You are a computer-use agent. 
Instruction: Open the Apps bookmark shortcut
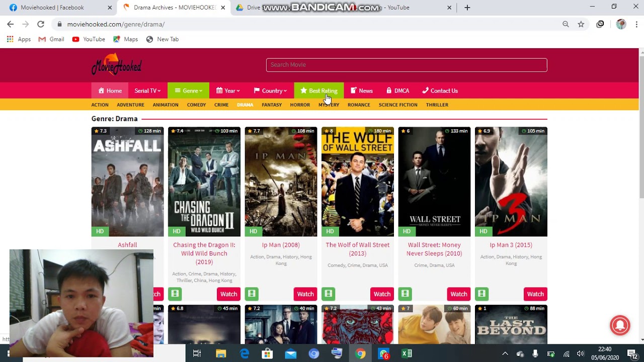point(19,39)
